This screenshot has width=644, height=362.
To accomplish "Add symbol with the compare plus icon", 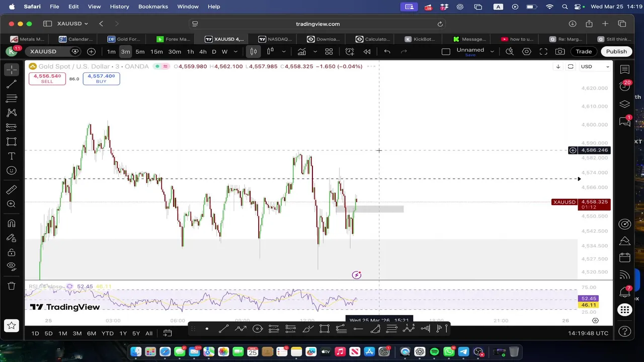I will (x=91, y=51).
